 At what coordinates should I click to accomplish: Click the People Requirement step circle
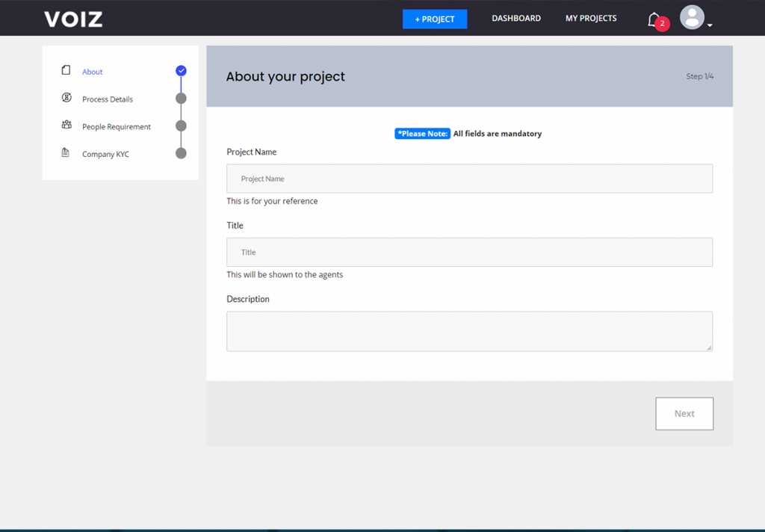pos(181,126)
